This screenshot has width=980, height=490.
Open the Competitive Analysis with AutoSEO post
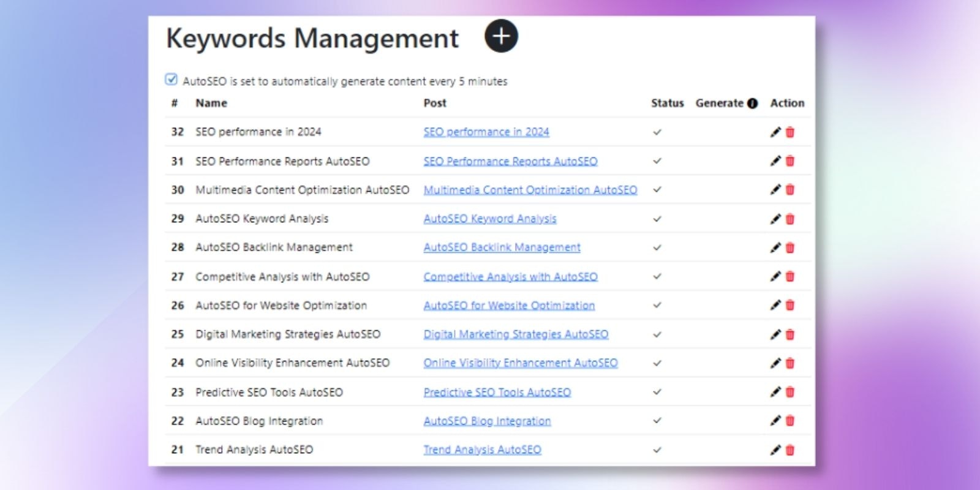(510, 277)
